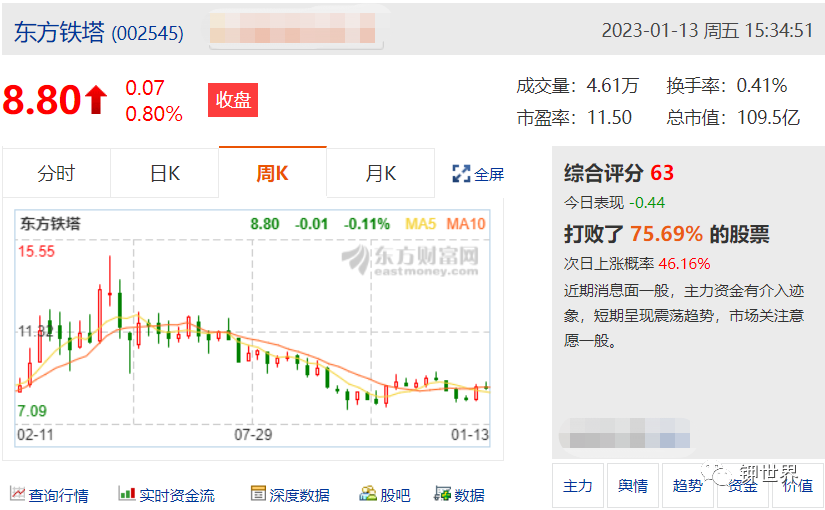Click the 全屏 fullscreen icon
The height and width of the screenshot is (510, 825).
coord(461,174)
